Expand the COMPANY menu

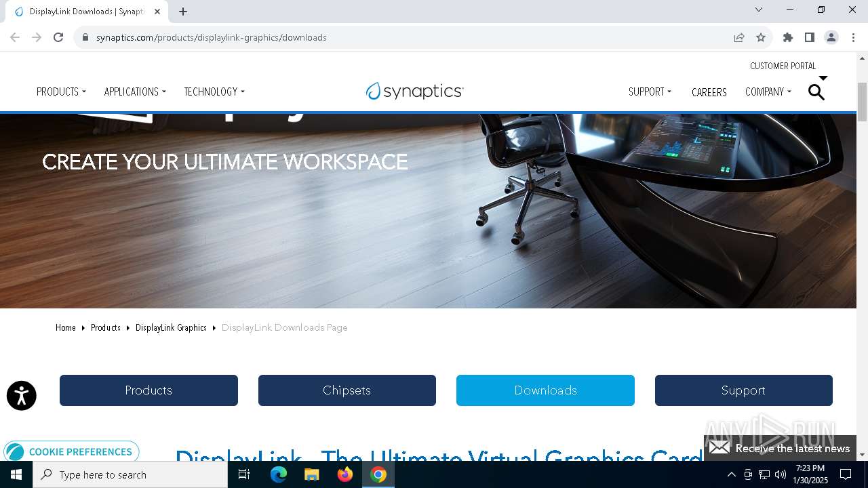(x=768, y=91)
